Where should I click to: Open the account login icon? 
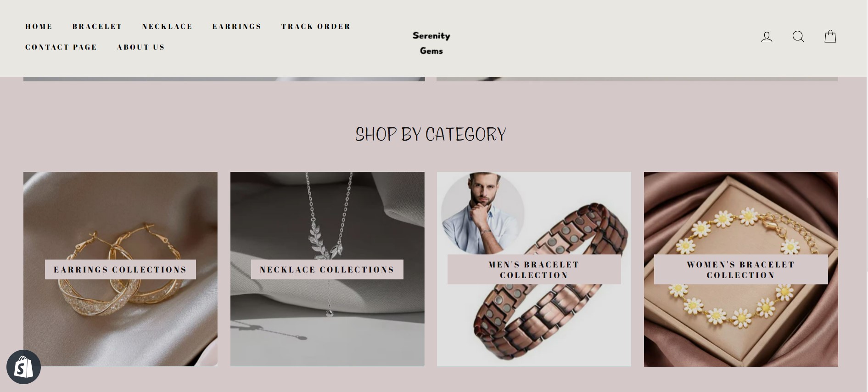click(767, 37)
